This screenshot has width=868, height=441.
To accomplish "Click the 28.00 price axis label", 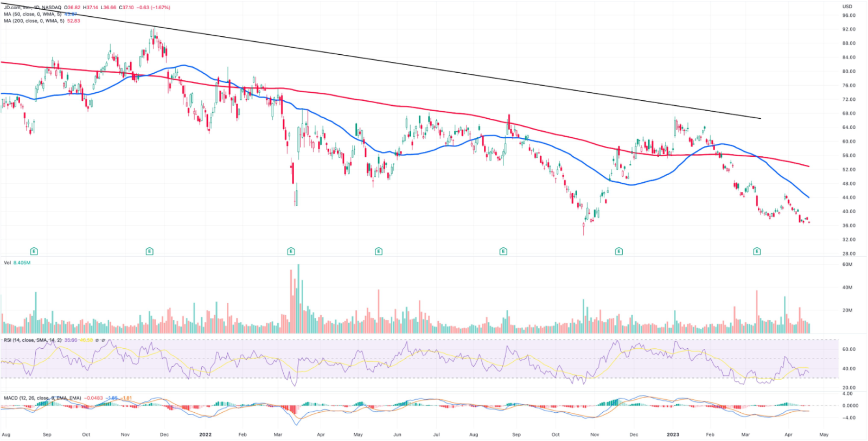I will [x=848, y=254].
